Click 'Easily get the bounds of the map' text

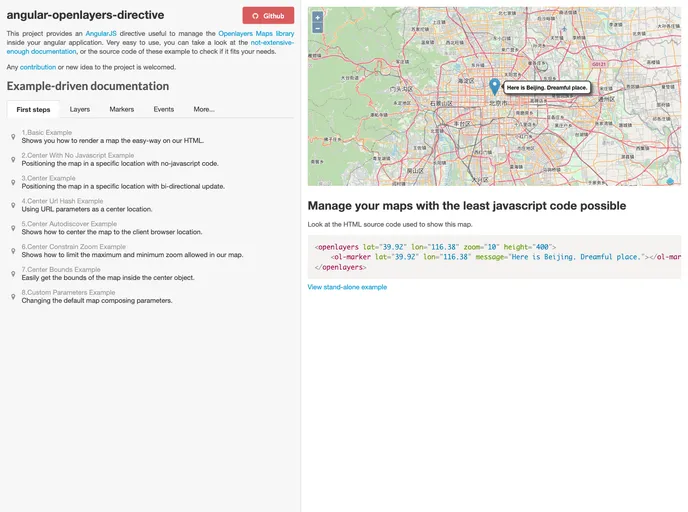(x=108, y=278)
